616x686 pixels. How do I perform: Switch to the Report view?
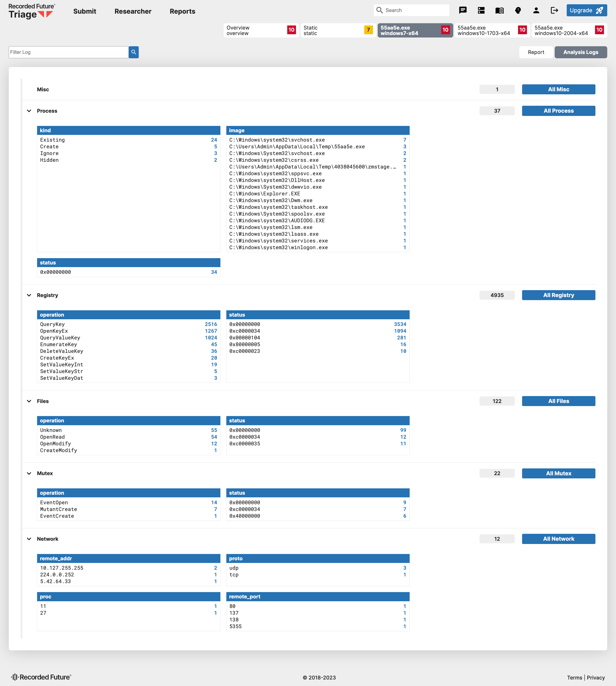pyautogui.click(x=536, y=52)
